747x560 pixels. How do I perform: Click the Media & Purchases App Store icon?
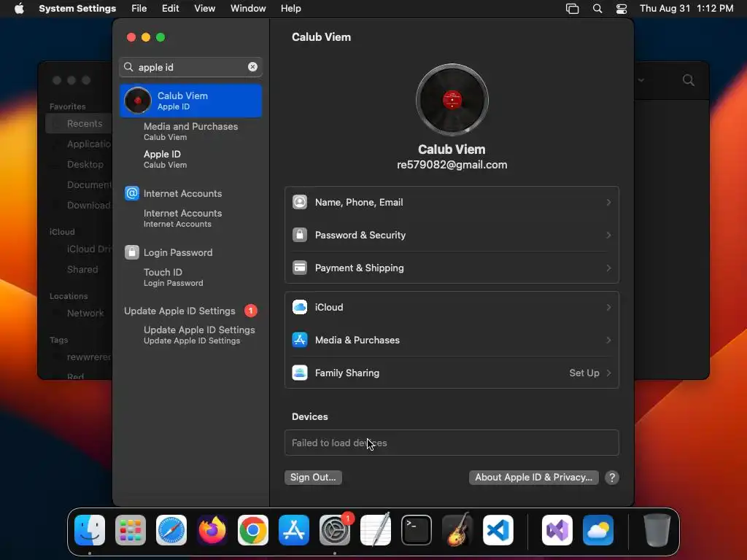point(300,340)
